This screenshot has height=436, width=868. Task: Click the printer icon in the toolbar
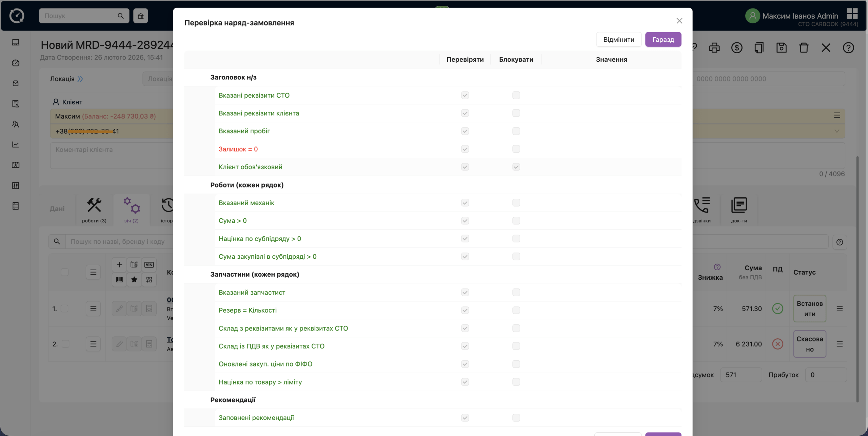[x=714, y=48]
